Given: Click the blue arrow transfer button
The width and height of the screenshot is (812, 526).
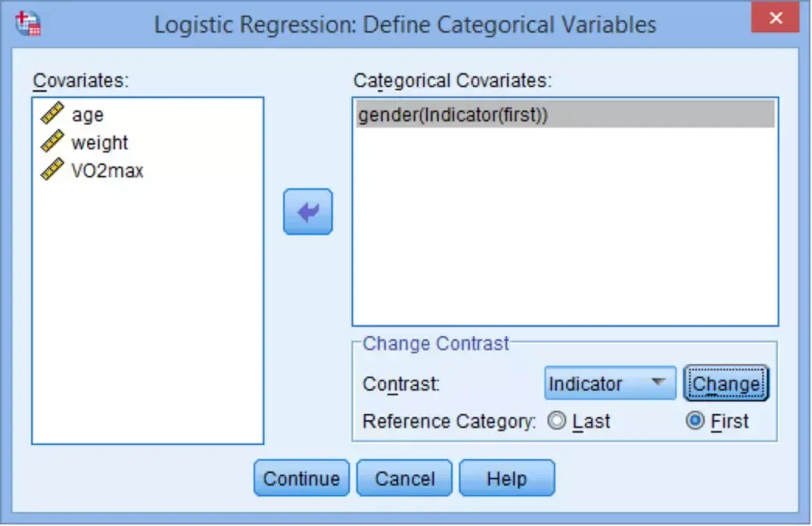Looking at the screenshot, I should click(307, 212).
